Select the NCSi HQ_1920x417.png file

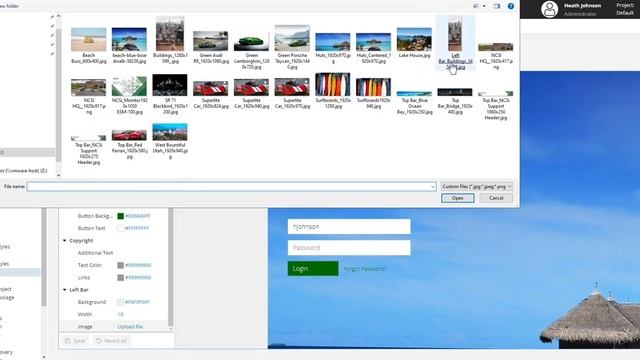pyautogui.click(x=496, y=55)
